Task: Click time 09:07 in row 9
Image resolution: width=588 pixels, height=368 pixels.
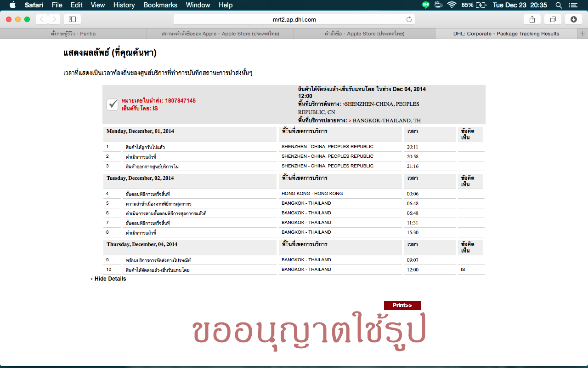Action: pos(413,260)
